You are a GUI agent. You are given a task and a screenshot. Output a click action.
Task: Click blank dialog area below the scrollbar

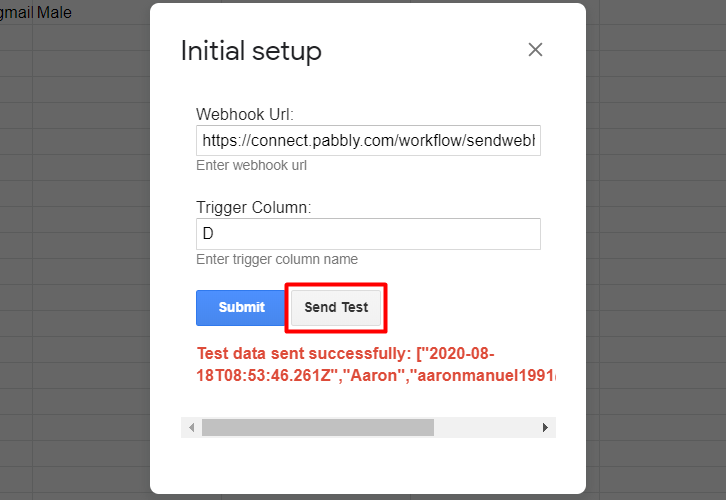click(x=368, y=465)
